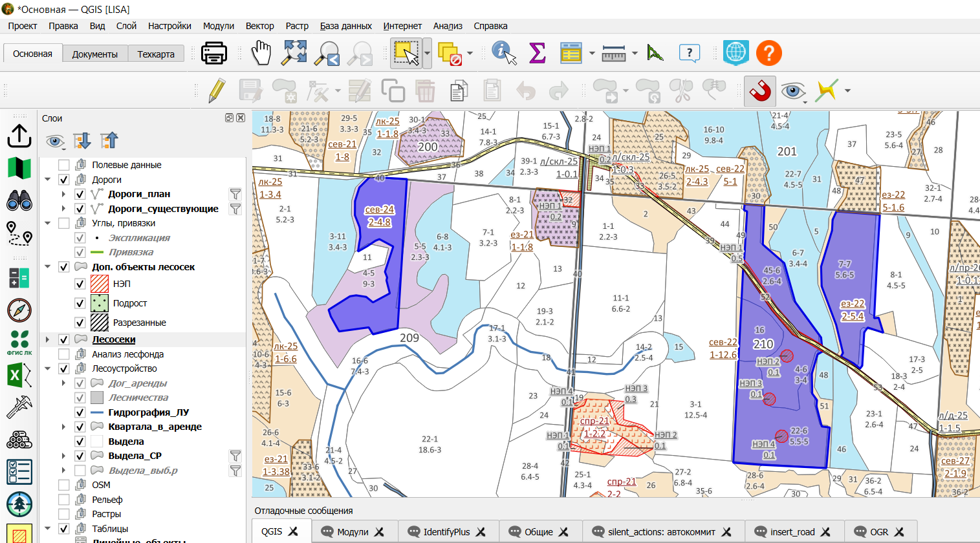Expand Квартала_в_аренде layer node
This screenshot has height=543, width=980.
pos(63,427)
